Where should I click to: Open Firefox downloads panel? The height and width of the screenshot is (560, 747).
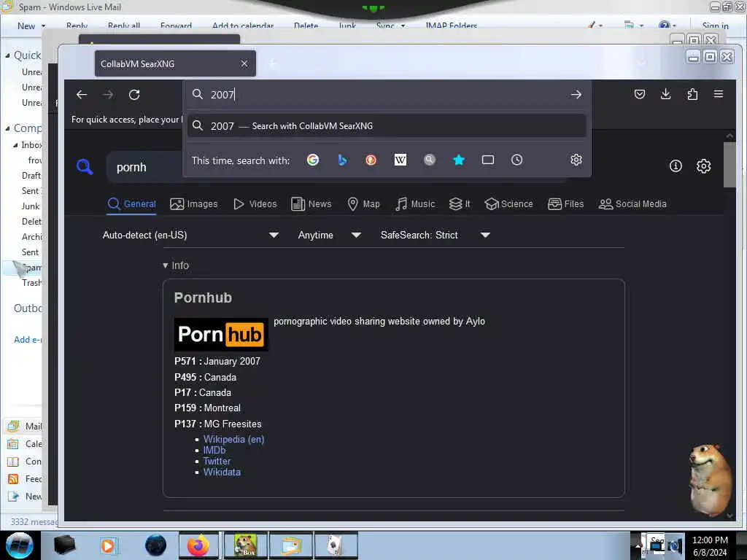point(665,94)
